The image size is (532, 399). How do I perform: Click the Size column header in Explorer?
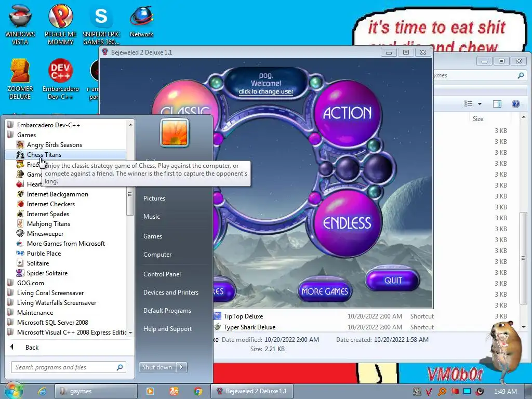click(478, 119)
